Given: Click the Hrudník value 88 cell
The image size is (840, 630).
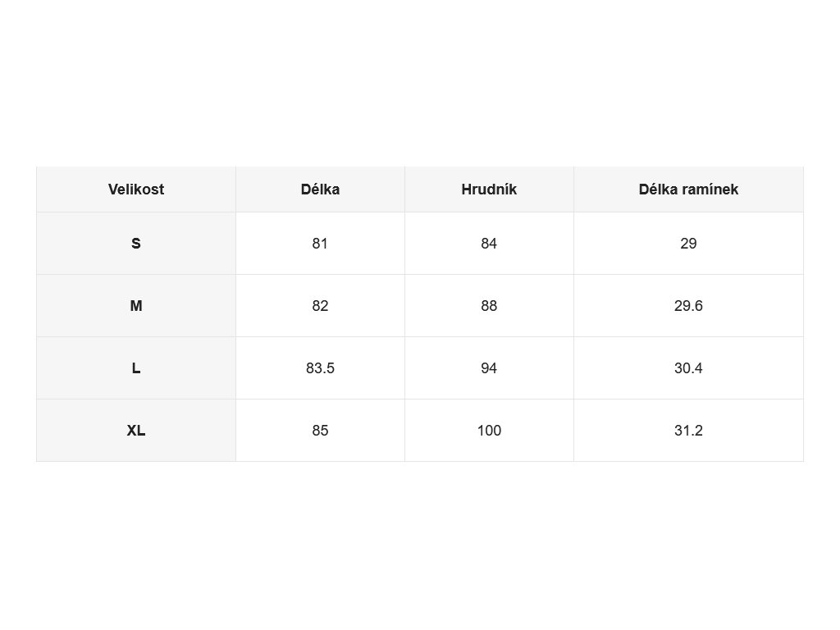Looking at the screenshot, I should tap(489, 305).
